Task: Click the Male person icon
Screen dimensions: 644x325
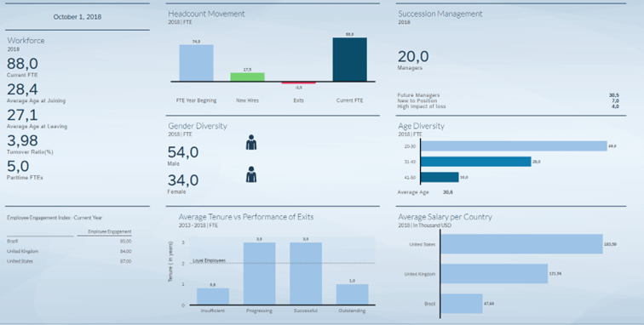Action: tap(251, 143)
